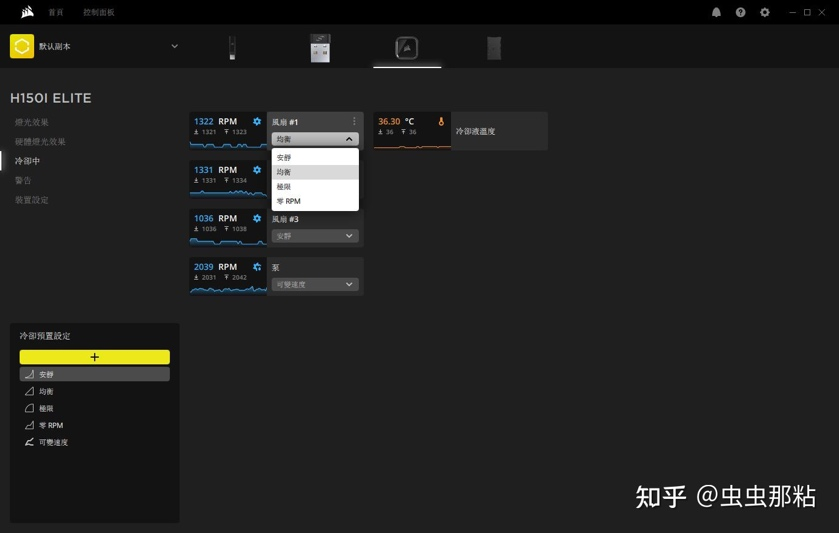The image size is (839, 533).
Task: Open the settings gear in title bar
Action: click(765, 12)
